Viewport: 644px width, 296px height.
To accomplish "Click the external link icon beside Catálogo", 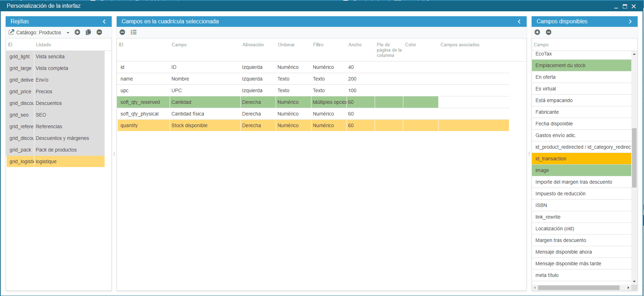I will 11,32.
